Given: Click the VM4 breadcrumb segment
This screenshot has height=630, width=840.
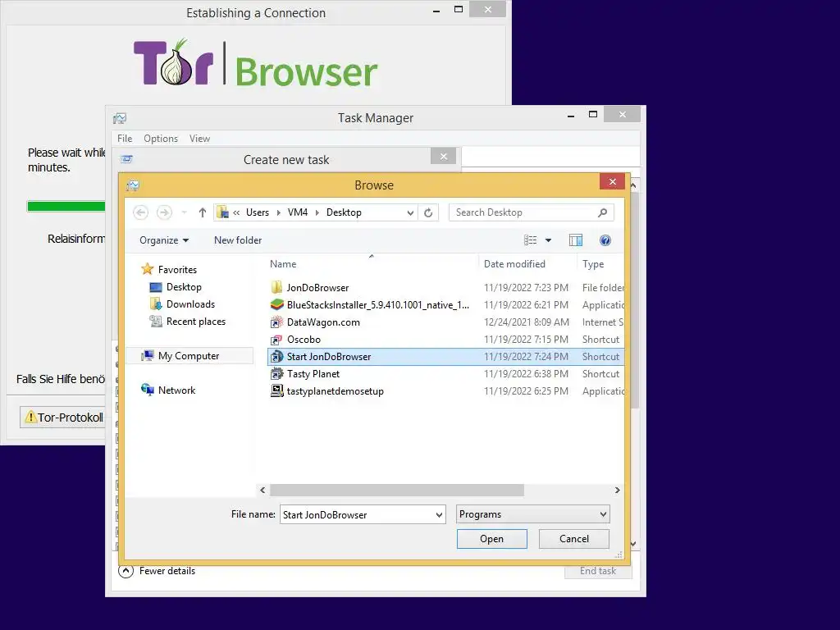Looking at the screenshot, I should pyautogui.click(x=297, y=212).
